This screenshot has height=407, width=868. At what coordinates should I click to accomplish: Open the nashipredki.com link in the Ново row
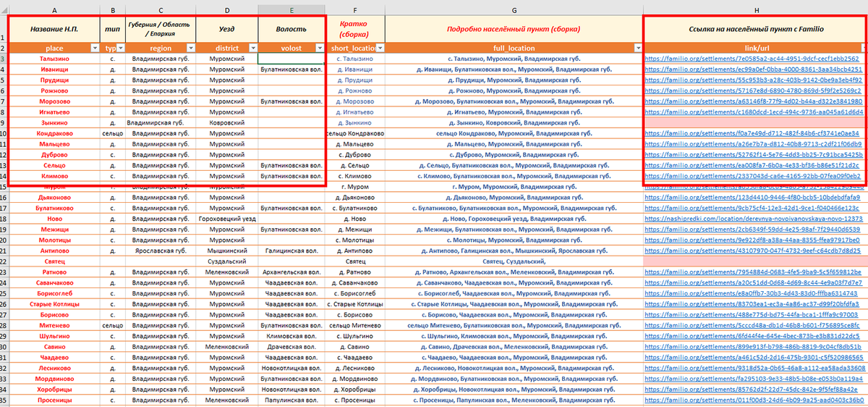(x=754, y=219)
